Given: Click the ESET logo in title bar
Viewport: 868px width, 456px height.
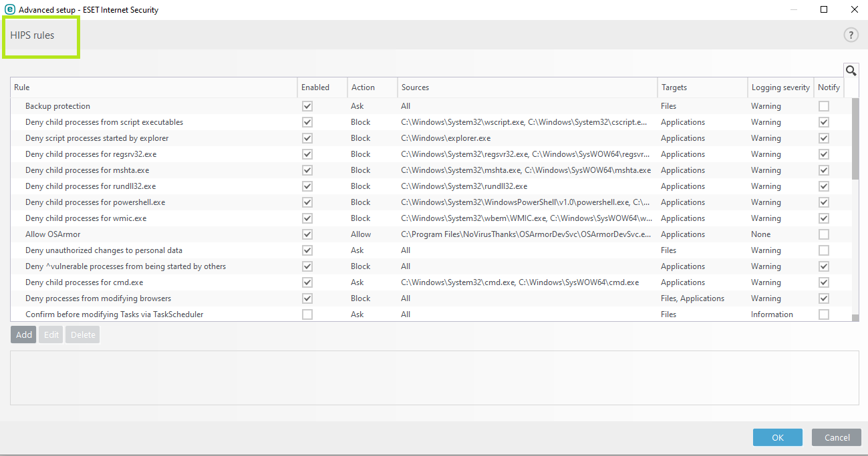Looking at the screenshot, I should tap(10, 9).
